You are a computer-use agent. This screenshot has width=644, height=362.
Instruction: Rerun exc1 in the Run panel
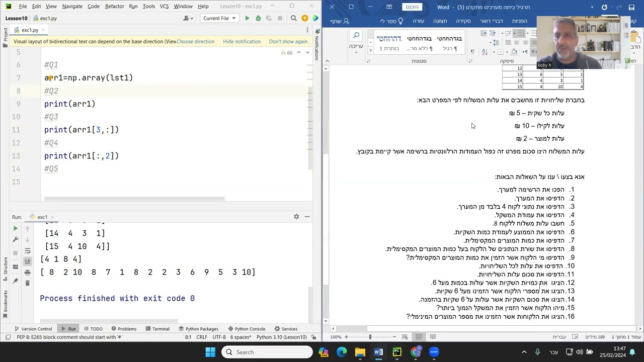click(15, 228)
